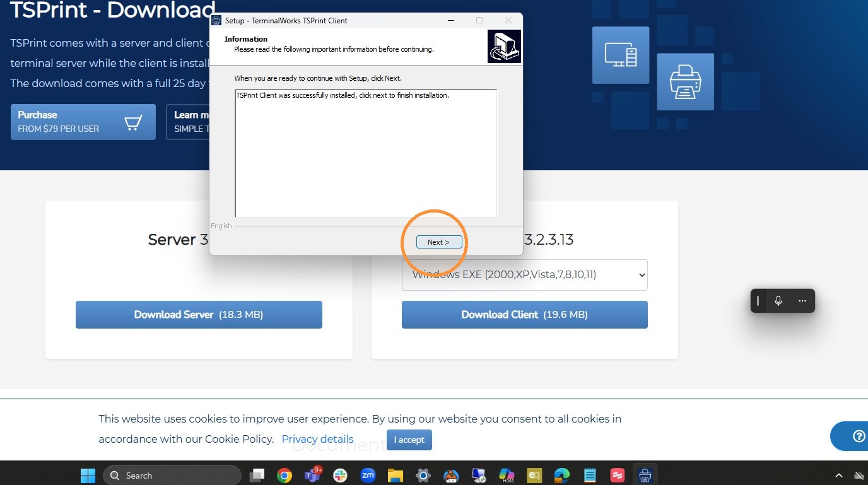Click the Download Server button
868x485 pixels.
click(199, 315)
